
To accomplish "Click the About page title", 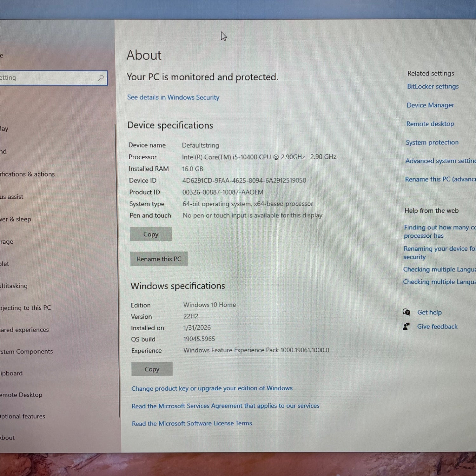I will 144,55.
